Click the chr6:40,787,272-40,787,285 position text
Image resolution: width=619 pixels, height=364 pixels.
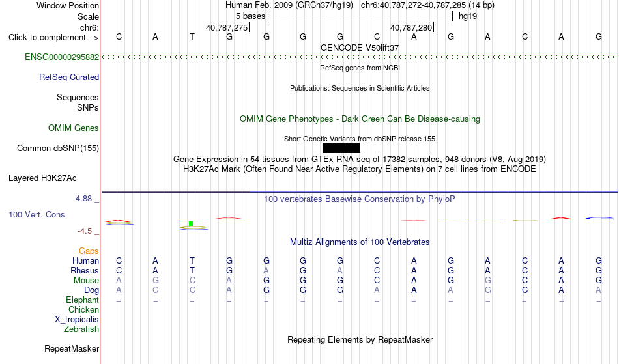(413, 5)
